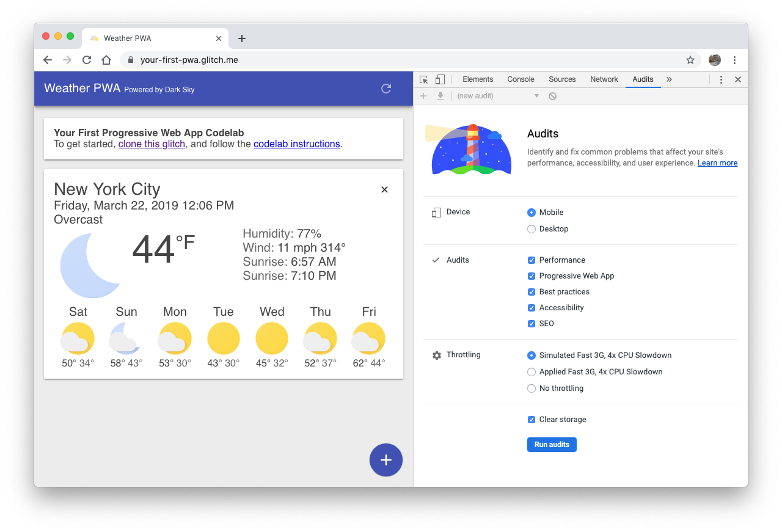Open the codelab instructions link
The image size is (782, 532).
pyautogui.click(x=296, y=144)
